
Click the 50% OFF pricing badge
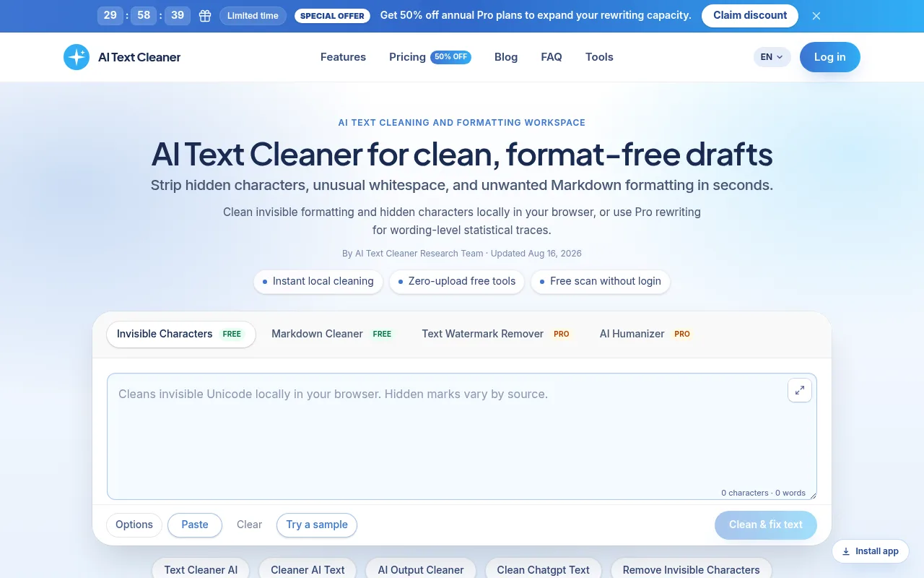click(x=451, y=57)
